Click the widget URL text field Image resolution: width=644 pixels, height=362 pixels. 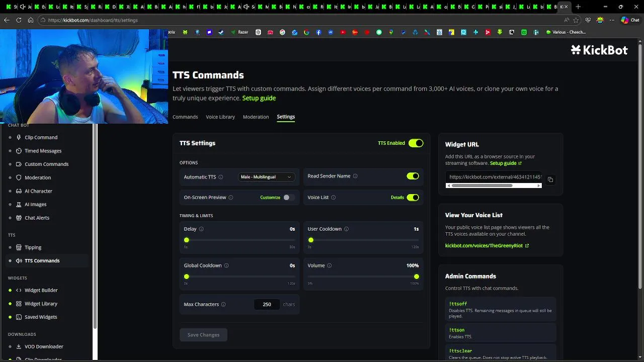pyautogui.click(x=494, y=177)
